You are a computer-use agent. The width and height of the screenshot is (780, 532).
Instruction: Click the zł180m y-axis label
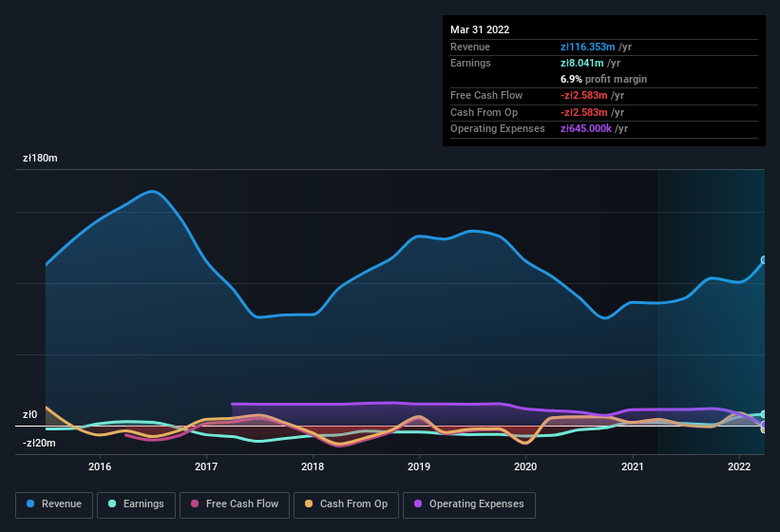[40, 158]
